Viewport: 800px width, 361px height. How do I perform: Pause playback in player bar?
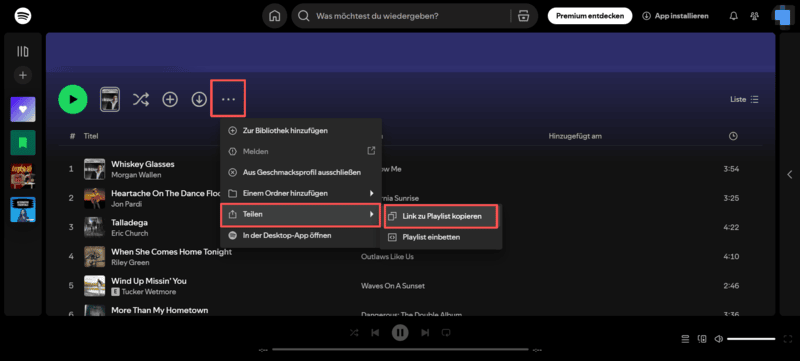point(400,333)
